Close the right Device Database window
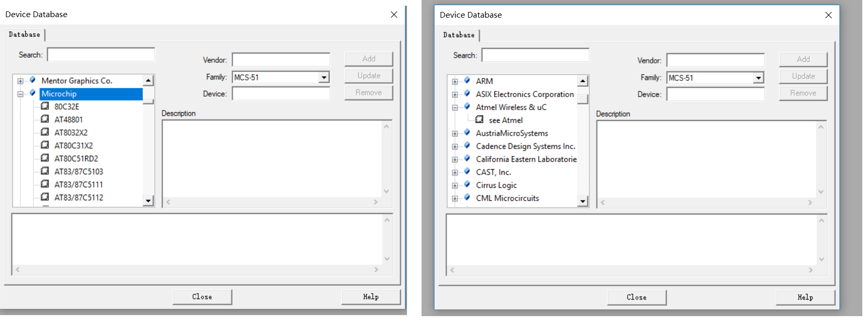Screen dimensions: 868x326 click(829, 15)
